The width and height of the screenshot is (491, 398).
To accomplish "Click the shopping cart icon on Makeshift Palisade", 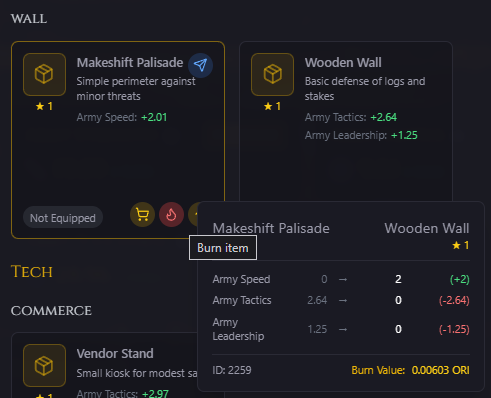I will pyautogui.click(x=142, y=215).
